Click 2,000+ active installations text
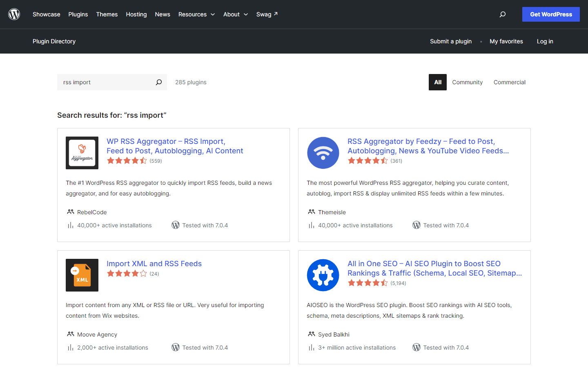The width and height of the screenshot is (588, 368). [113, 348]
